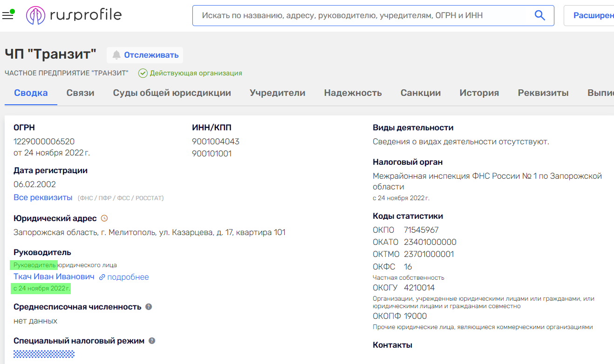
Task: Open the Суды общей юрисдикции tab
Action: point(172,93)
